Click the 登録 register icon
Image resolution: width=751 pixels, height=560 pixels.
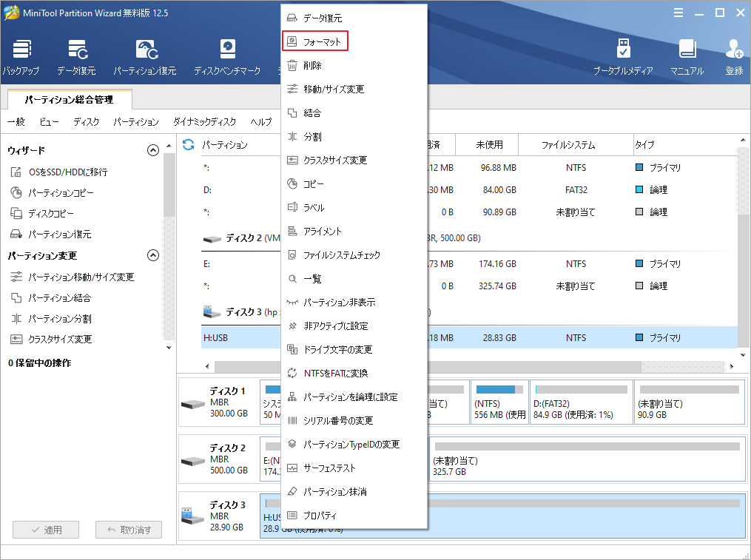tap(734, 58)
